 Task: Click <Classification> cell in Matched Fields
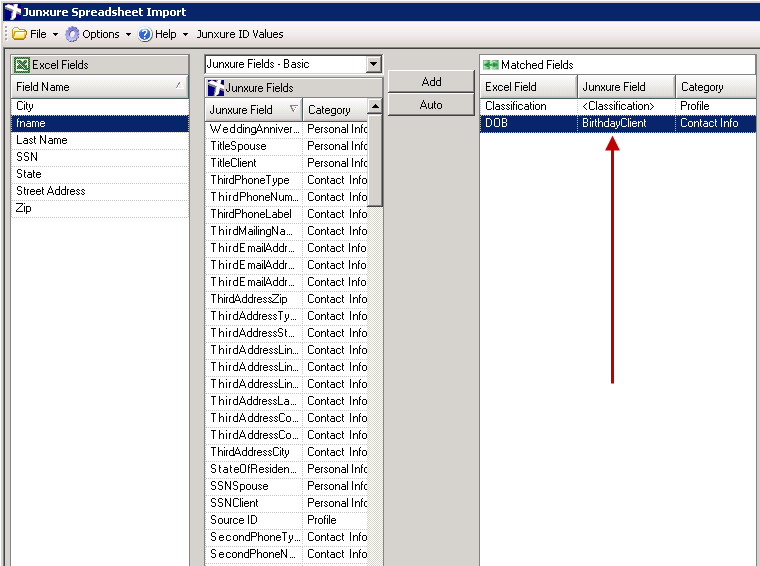pos(626,106)
